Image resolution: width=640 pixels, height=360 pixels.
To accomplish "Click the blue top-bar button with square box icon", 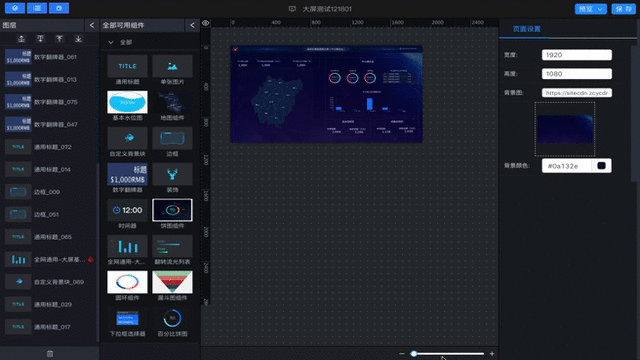I will (x=59, y=8).
